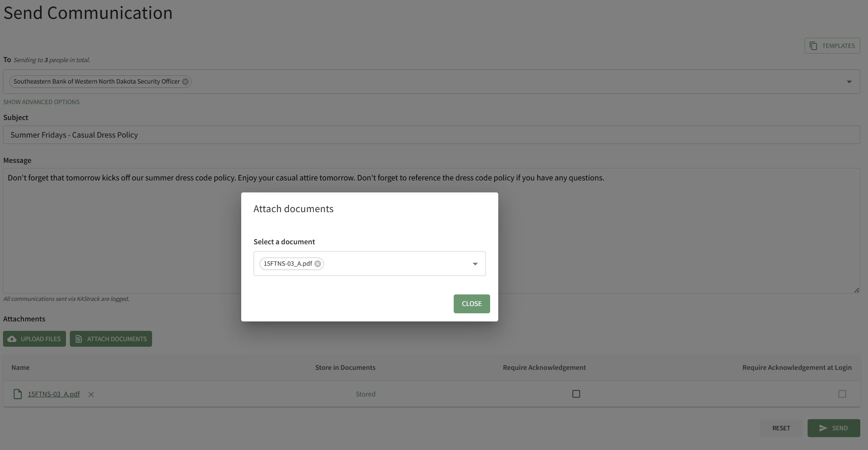This screenshot has width=868, height=450.
Task: Send the communication
Action: coord(834,428)
